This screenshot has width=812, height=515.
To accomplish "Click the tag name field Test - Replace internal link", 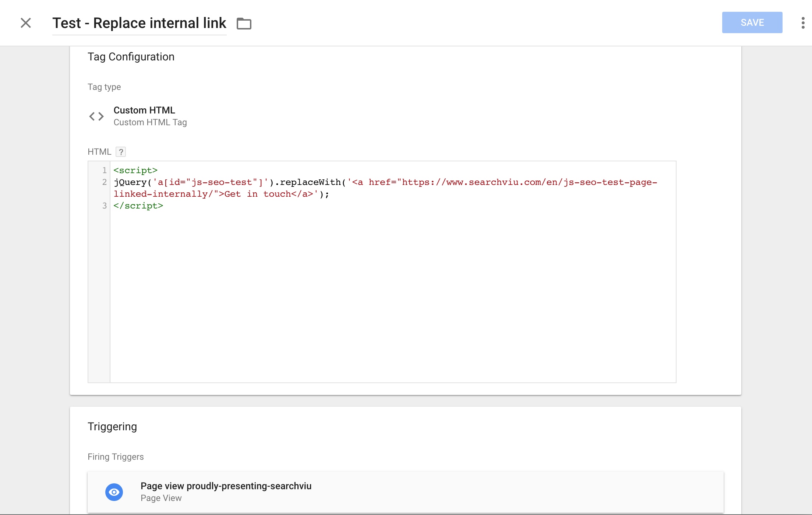I will [x=139, y=23].
